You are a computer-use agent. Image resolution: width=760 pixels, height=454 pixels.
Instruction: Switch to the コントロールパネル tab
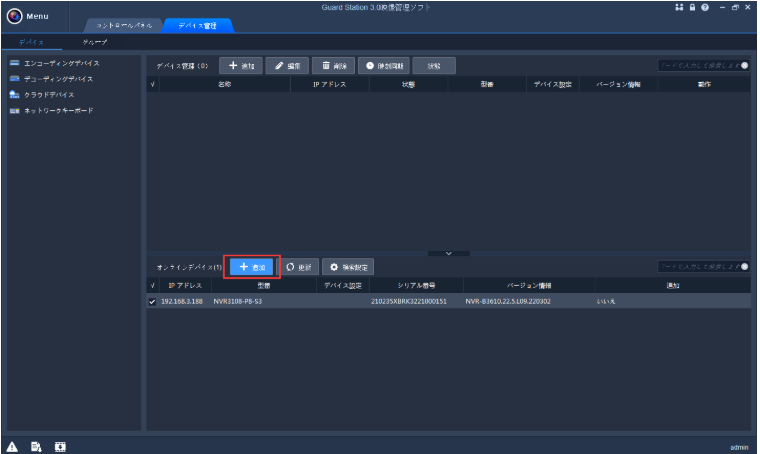pos(124,25)
